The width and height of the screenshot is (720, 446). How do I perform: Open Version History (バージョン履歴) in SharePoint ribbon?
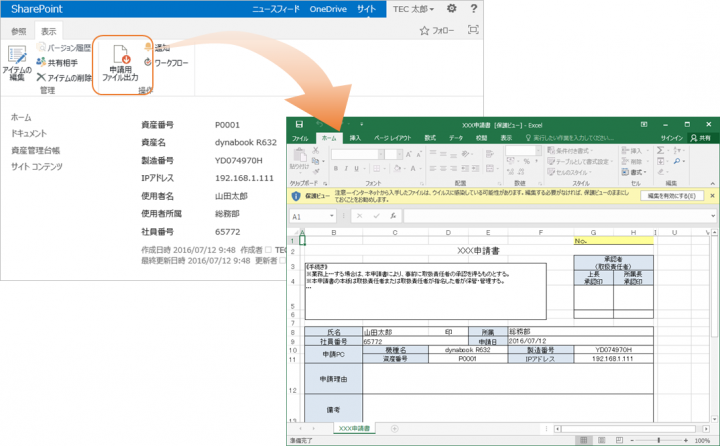pyautogui.click(x=64, y=48)
